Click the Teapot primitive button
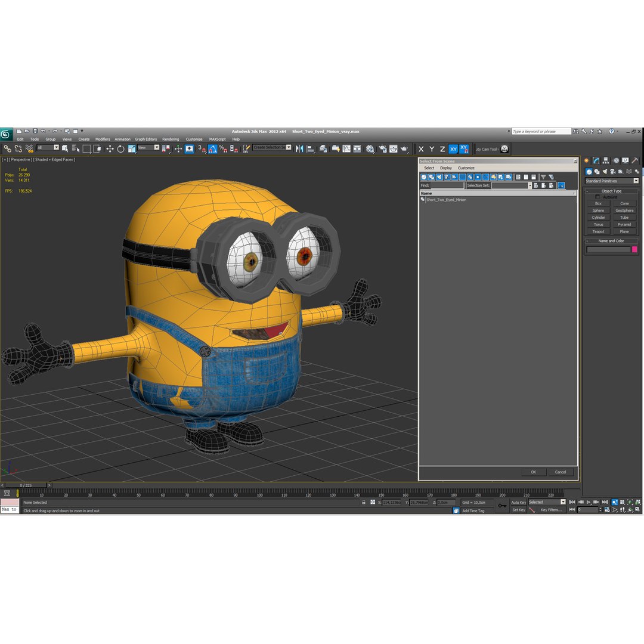 coord(598,231)
